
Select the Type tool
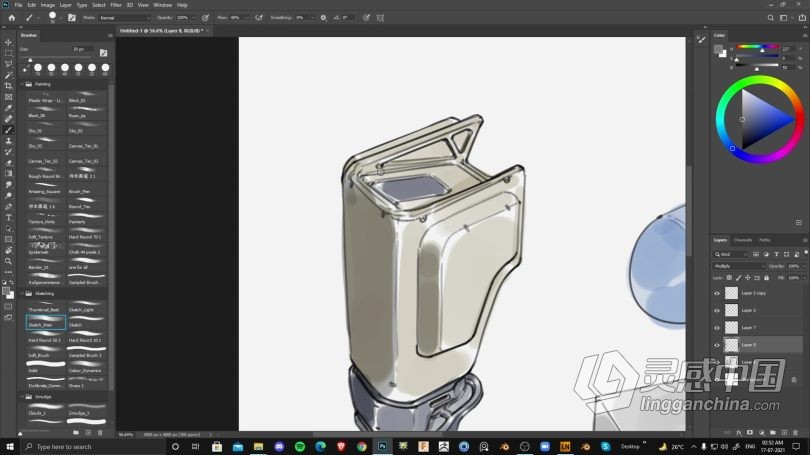tap(8, 217)
